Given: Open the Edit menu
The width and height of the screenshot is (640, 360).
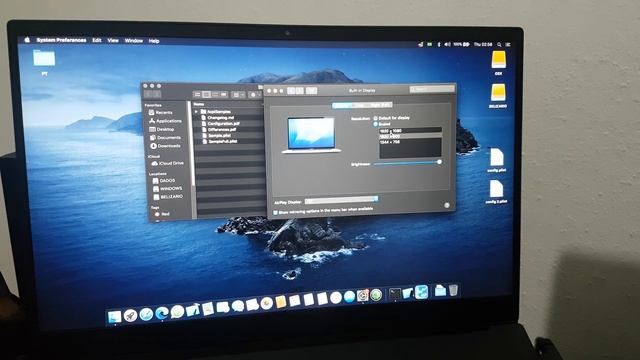Looking at the screenshot, I should (97, 40).
